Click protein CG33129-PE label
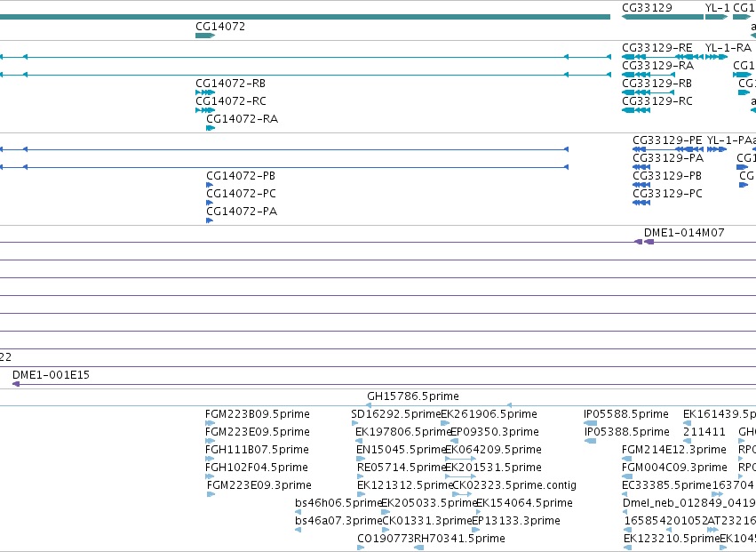 [667, 140]
